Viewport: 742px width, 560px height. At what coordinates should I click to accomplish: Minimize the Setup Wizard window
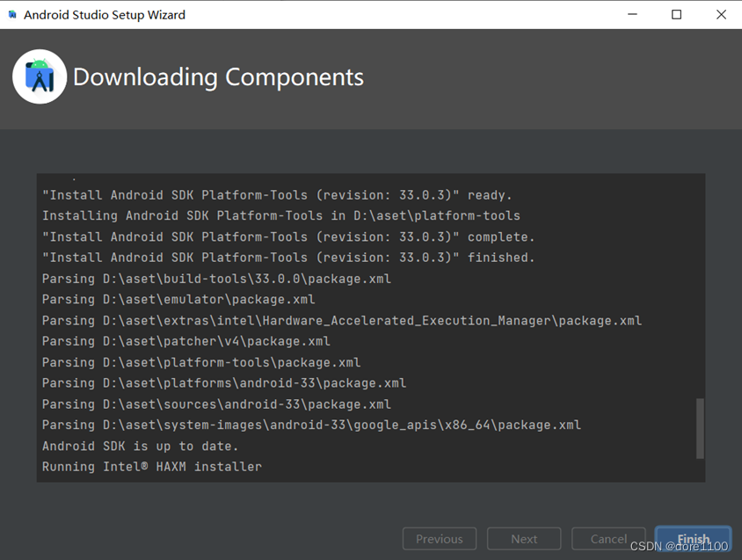tap(632, 14)
